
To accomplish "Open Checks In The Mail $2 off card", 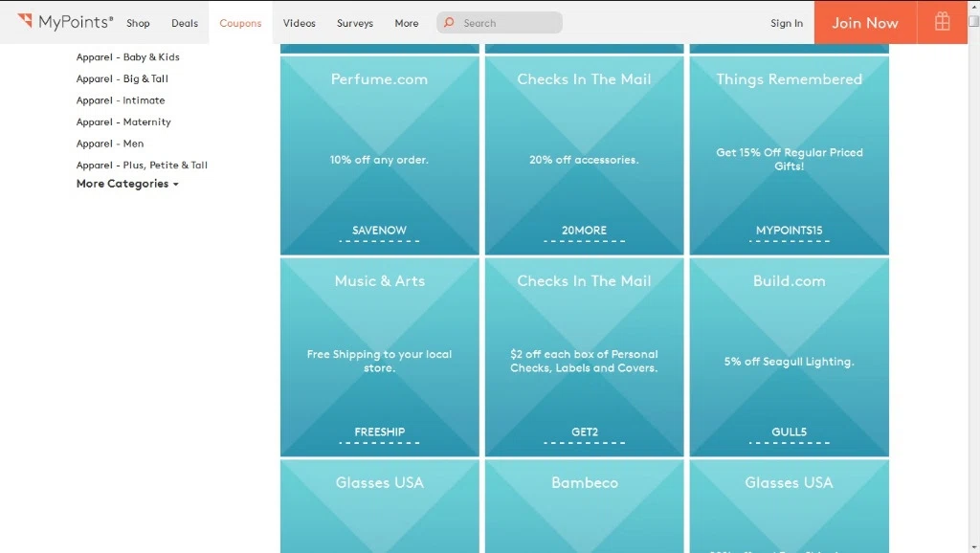I will (584, 357).
